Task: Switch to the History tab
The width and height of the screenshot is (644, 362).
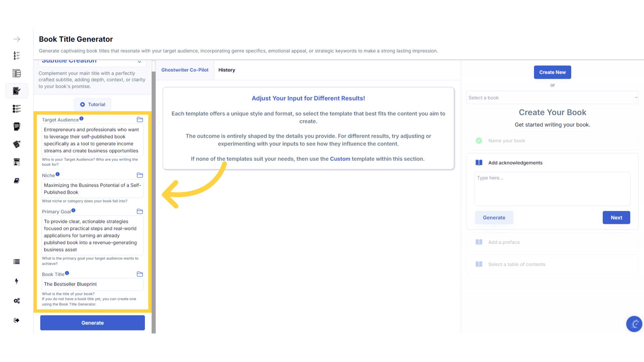Action: (x=227, y=70)
